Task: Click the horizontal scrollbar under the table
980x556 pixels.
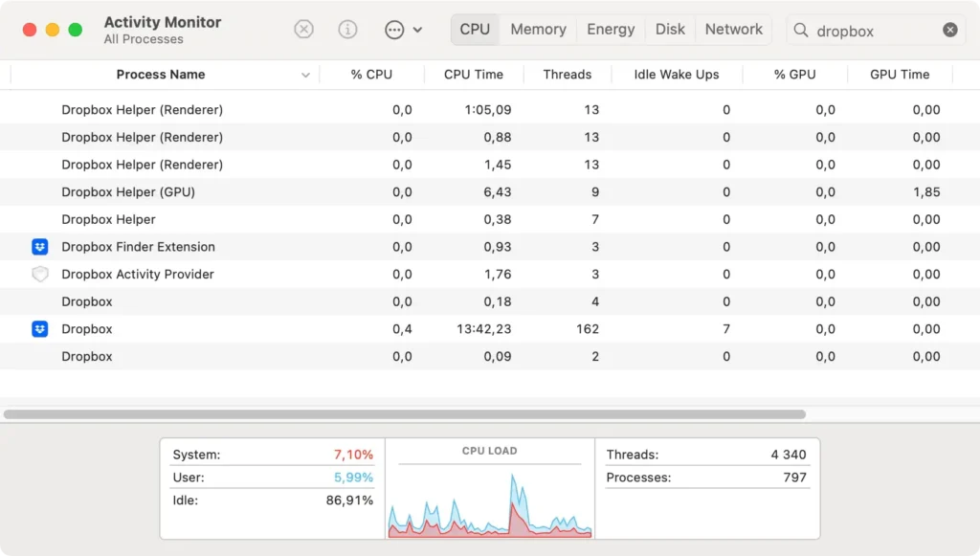Action: tap(405, 414)
